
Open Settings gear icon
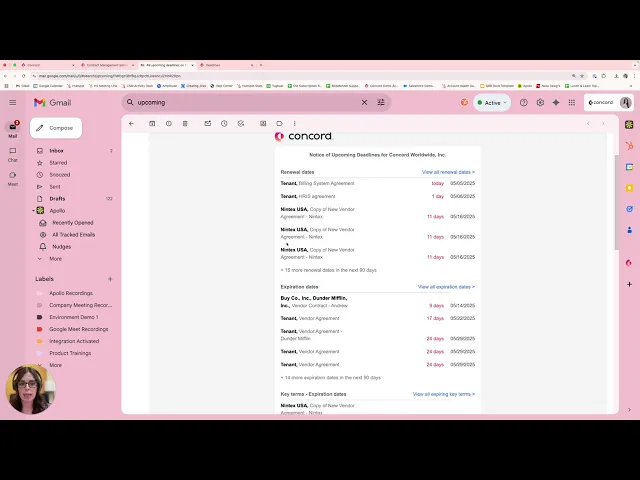pyautogui.click(x=540, y=102)
